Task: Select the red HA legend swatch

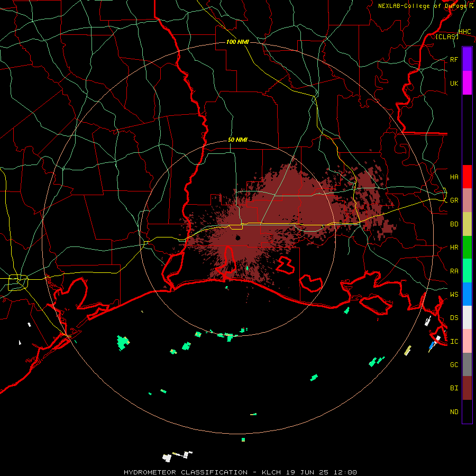Action: (467, 177)
